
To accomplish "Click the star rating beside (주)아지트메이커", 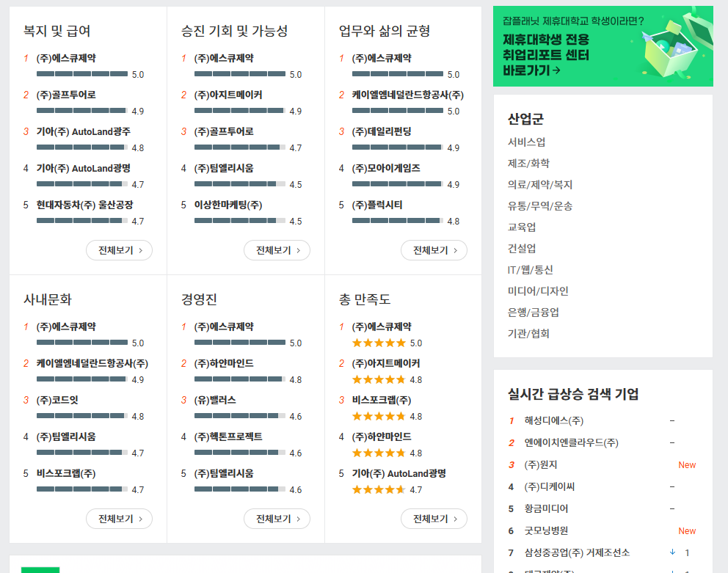I will [379, 379].
